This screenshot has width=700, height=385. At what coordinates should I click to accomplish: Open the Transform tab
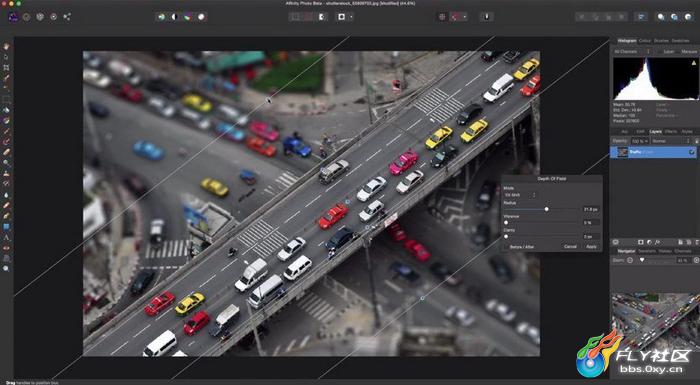[x=646, y=251]
